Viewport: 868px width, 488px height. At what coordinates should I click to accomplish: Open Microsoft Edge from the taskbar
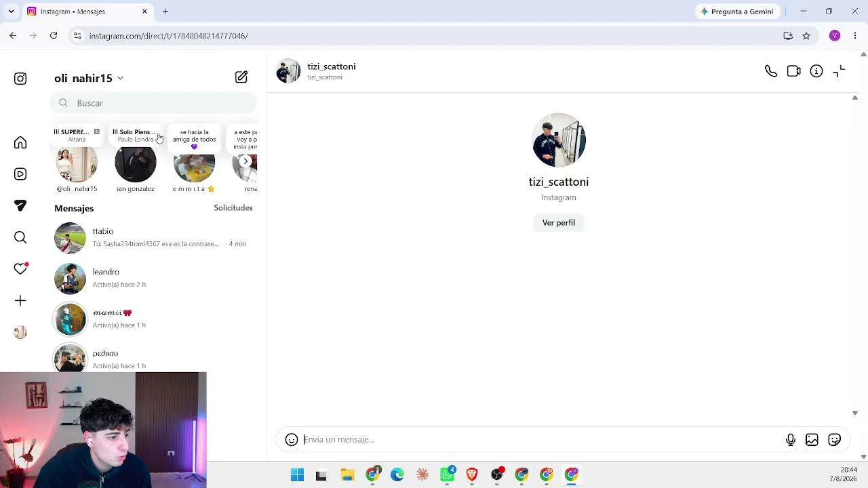[x=397, y=474]
